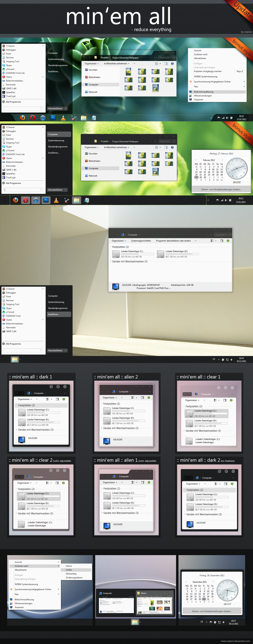Open Firefox from the top taskbar

coord(22,118)
